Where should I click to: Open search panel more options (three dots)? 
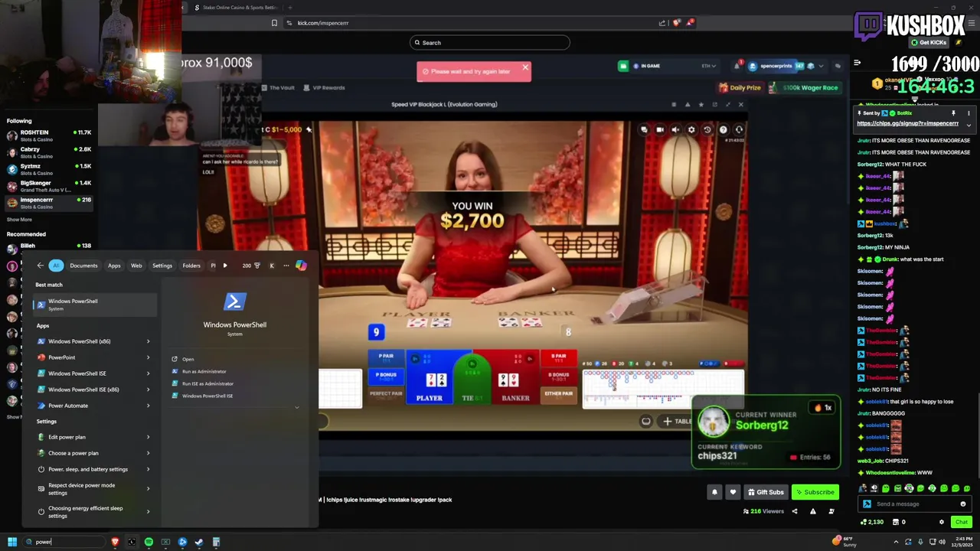pos(286,266)
